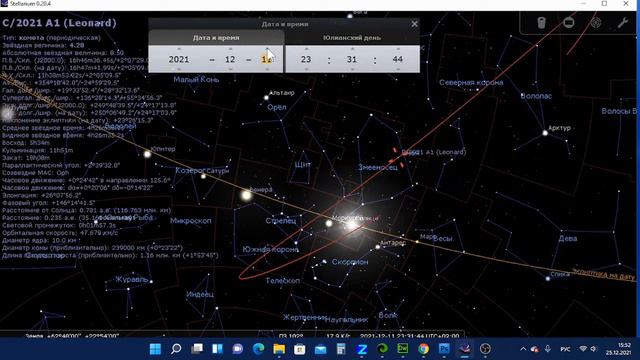Toggle the Telrad sight icon
This screenshot has height=360, width=640.
coord(596,22)
